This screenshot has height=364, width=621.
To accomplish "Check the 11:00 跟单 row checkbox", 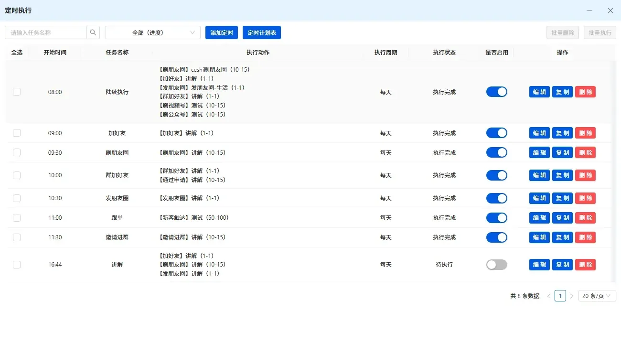I will [x=17, y=217].
